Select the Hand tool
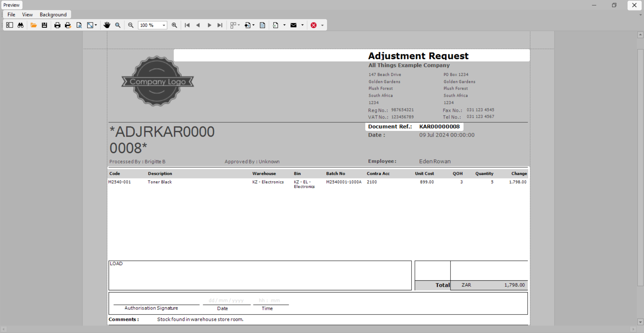 tap(107, 25)
